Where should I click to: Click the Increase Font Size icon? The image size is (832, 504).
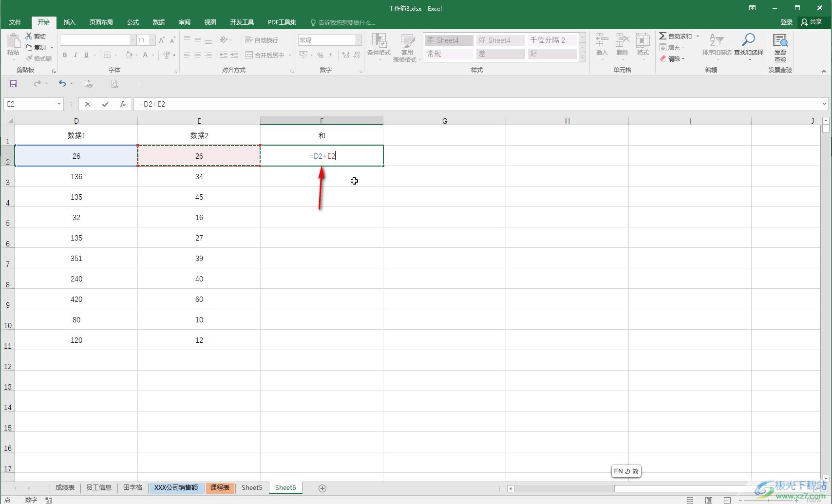[162, 40]
